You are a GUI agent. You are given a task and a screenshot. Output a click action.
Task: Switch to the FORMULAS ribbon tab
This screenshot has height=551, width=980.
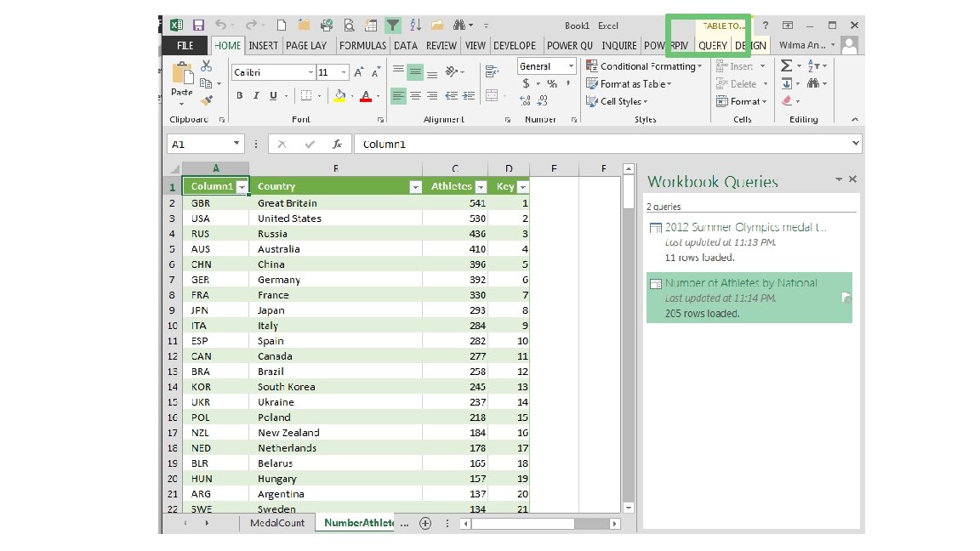(x=362, y=46)
